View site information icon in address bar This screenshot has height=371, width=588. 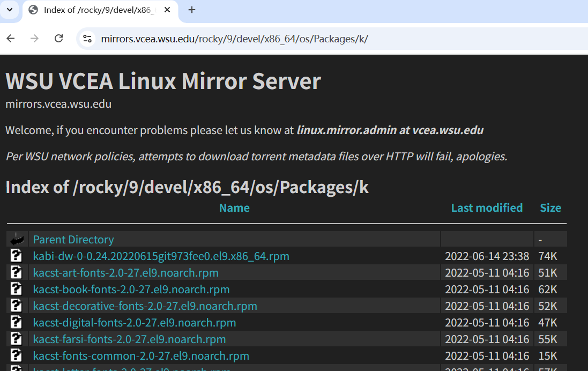(x=87, y=39)
